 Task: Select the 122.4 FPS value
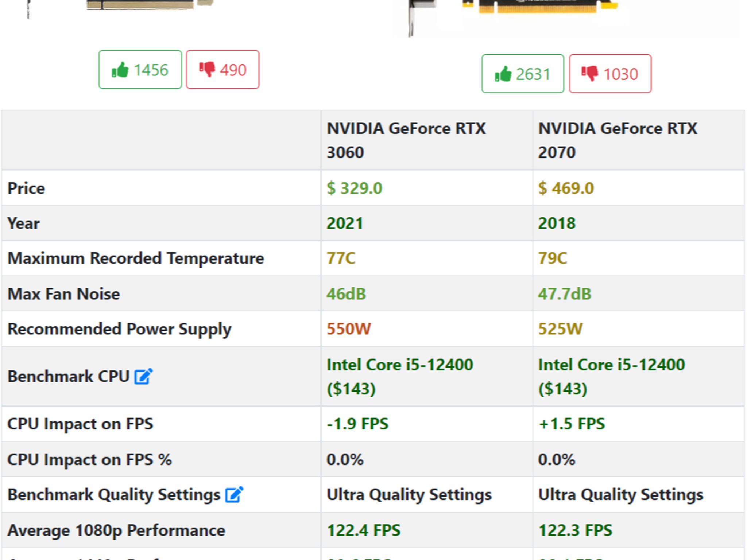(x=364, y=530)
